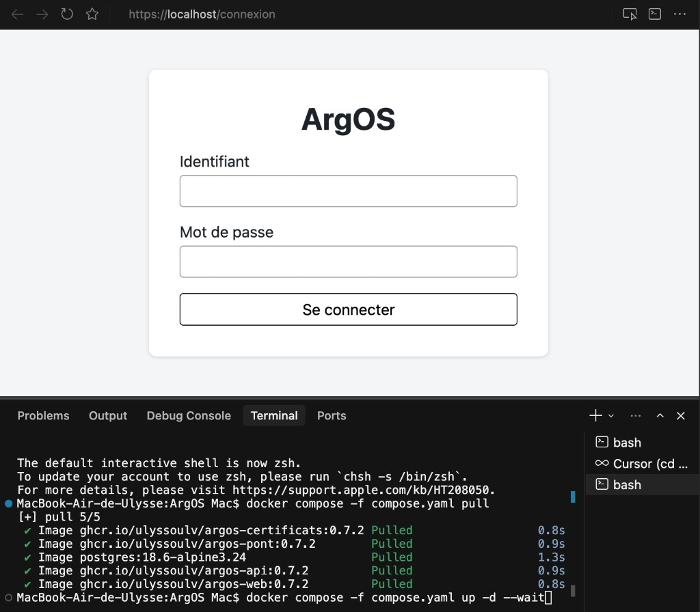700x612 pixels.
Task: Click the argos-api:0.7.2 image line
Action: click(x=173, y=570)
